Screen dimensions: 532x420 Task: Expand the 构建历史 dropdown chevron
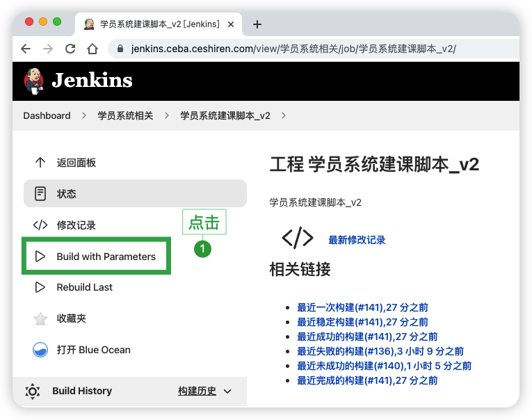point(227,391)
